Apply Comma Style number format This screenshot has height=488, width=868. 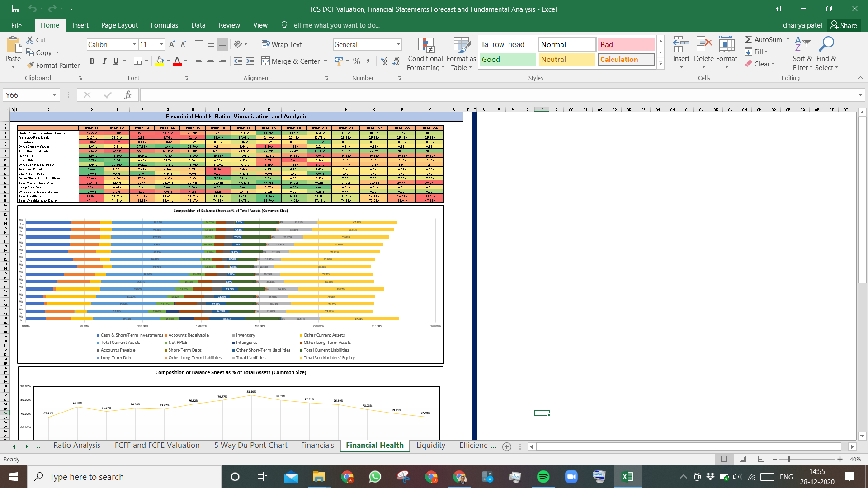368,61
